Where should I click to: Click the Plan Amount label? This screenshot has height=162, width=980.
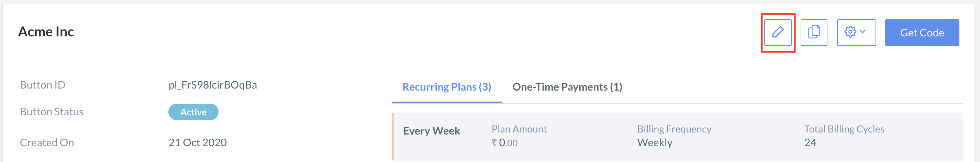pos(519,129)
